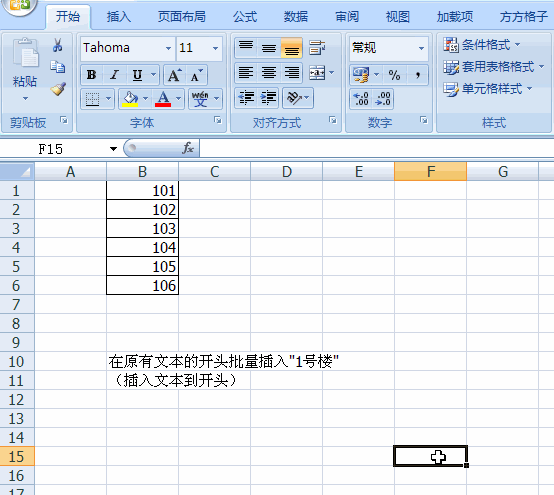This screenshot has width=554, height=495.
Task: Expand the Name Box dropdown arrow
Action: coord(113,149)
